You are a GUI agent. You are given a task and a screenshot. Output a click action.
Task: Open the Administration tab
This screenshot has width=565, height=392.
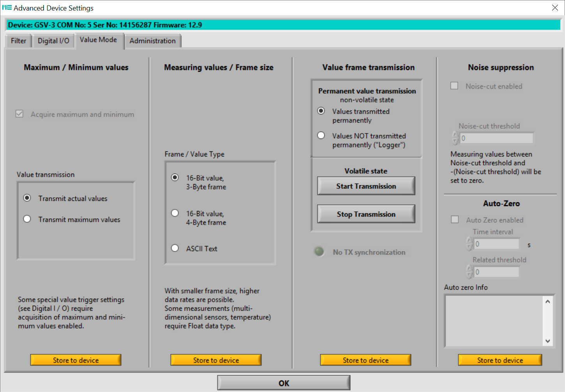click(152, 41)
